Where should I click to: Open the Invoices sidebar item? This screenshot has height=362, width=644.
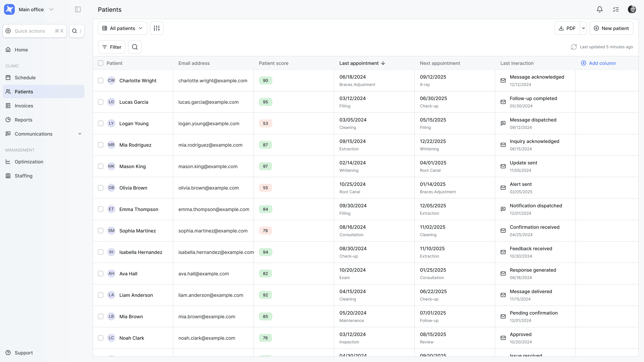[x=24, y=106]
